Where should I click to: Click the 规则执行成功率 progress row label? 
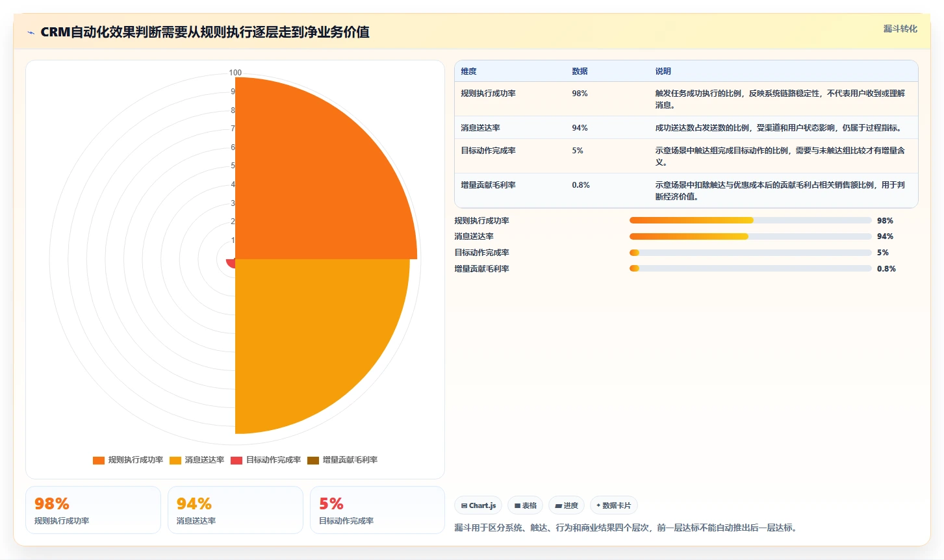tap(482, 221)
